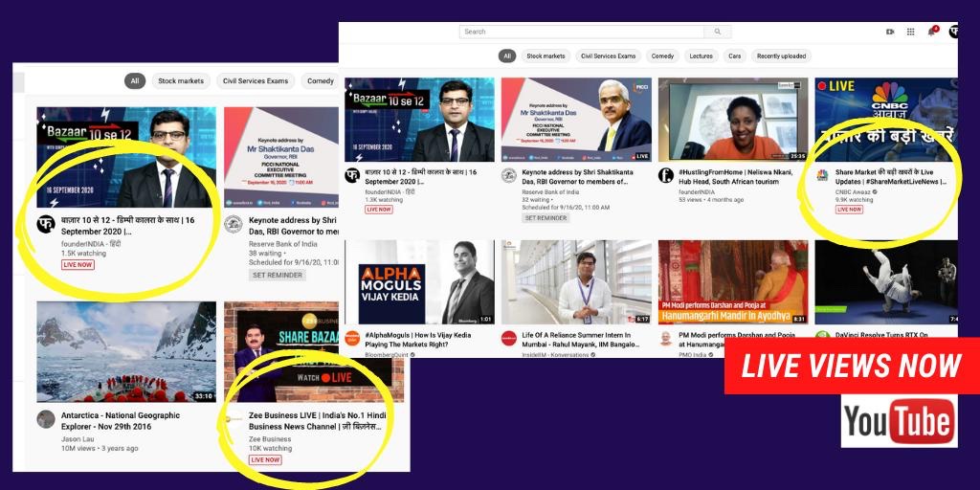This screenshot has width=980, height=490.
Task: Click LIVE NOW badge under 1.3K watching
Action: tap(379, 210)
